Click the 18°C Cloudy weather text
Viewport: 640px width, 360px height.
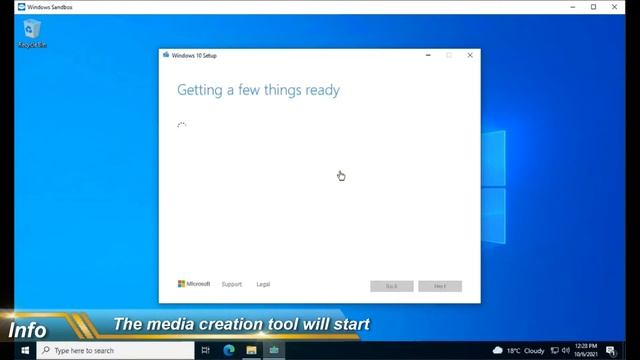[526, 351]
